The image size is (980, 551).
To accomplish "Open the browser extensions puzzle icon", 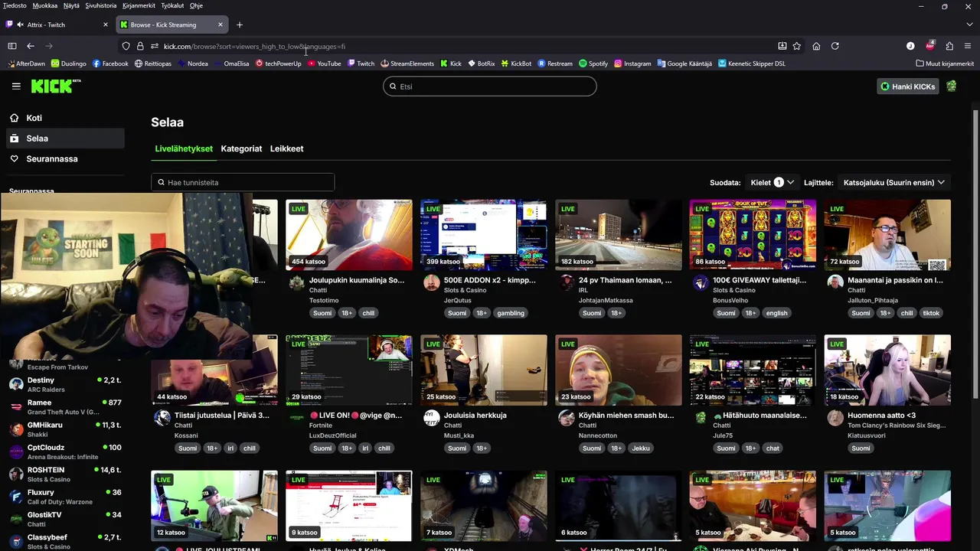I will coord(949,46).
